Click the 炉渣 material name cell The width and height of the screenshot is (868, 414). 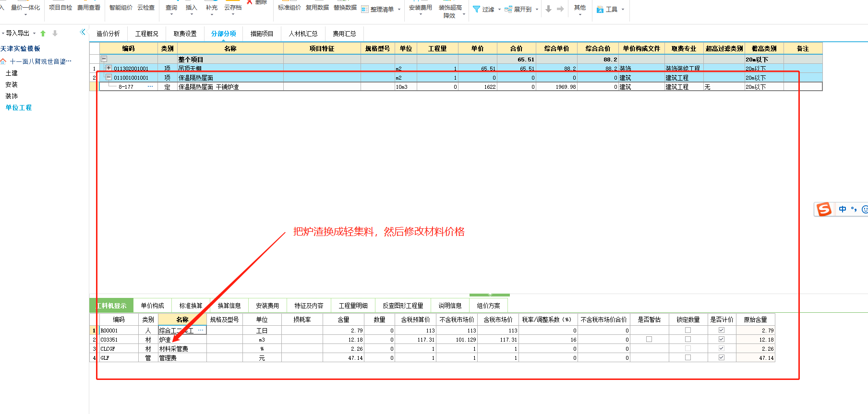click(182, 339)
